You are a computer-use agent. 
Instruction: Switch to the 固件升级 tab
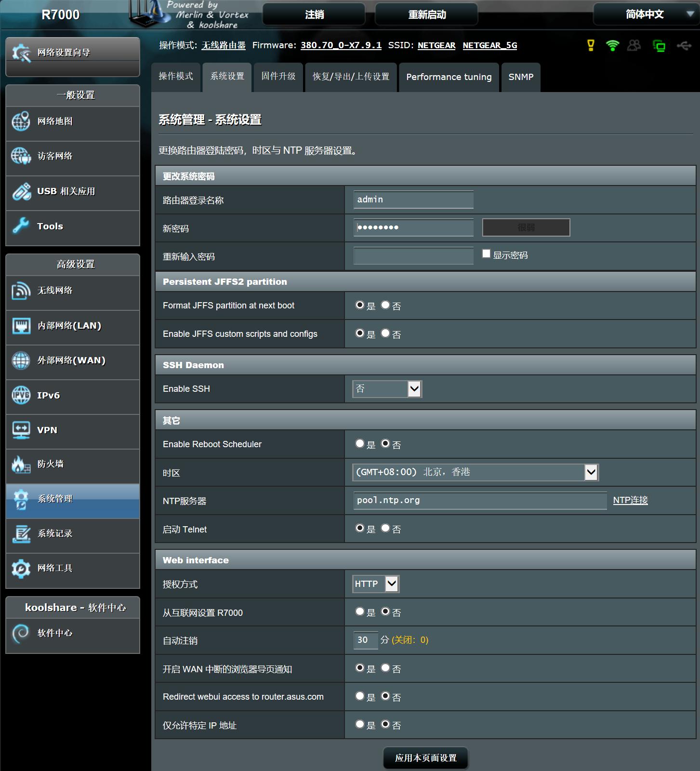coord(278,77)
